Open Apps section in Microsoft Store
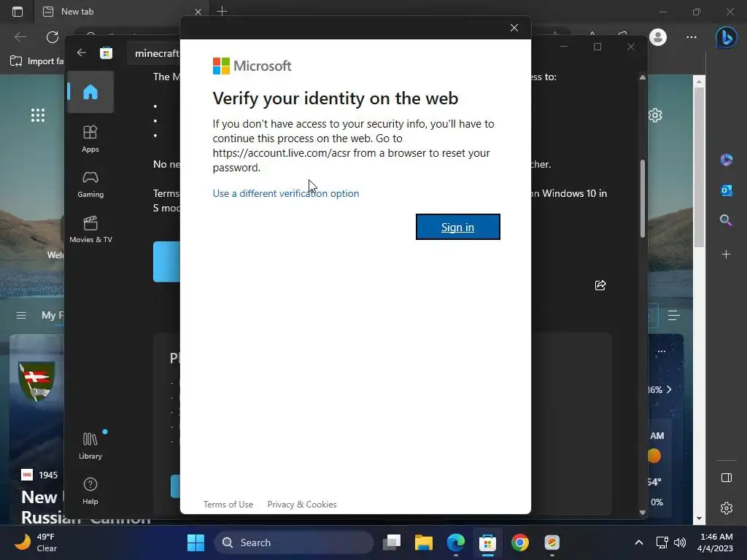This screenshot has height=560, width=747. [90, 139]
